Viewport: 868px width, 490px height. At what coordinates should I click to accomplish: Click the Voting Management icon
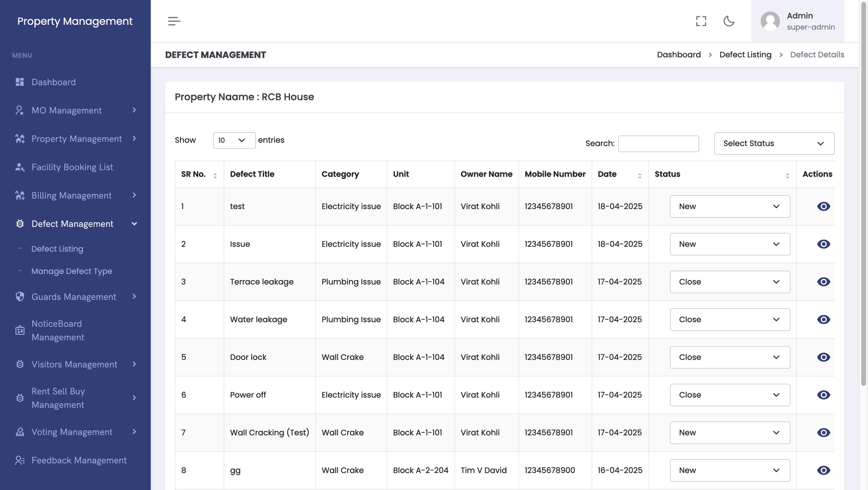(19, 432)
